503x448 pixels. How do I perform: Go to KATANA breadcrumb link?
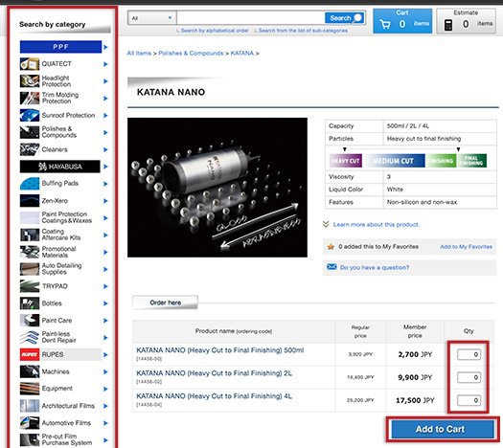[241, 54]
